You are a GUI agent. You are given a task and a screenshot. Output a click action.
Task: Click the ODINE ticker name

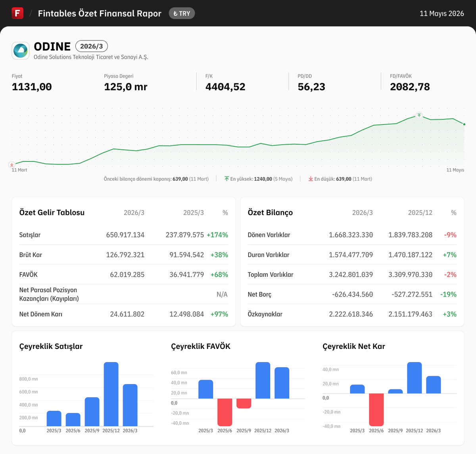pyautogui.click(x=52, y=46)
